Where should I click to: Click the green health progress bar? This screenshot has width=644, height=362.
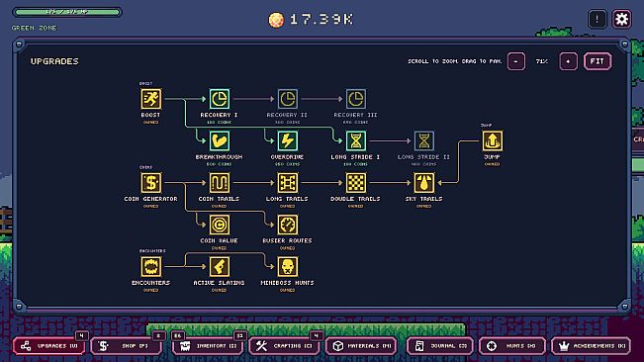pos(67,12)
